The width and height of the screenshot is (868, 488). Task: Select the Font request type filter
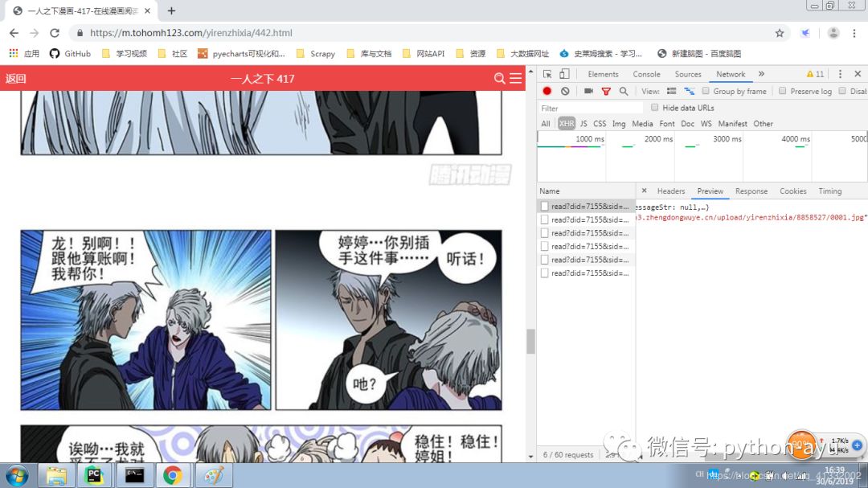pos(667,124)
